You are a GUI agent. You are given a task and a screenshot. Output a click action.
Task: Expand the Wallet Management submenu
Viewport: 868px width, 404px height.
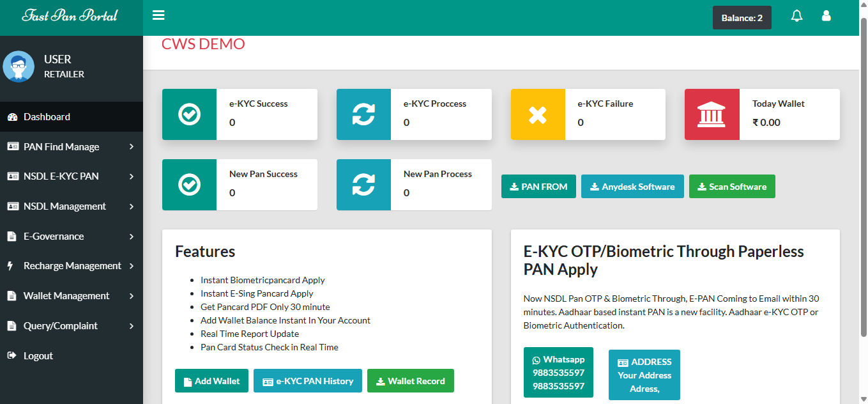pyautogui.click(x=72, y=296)
